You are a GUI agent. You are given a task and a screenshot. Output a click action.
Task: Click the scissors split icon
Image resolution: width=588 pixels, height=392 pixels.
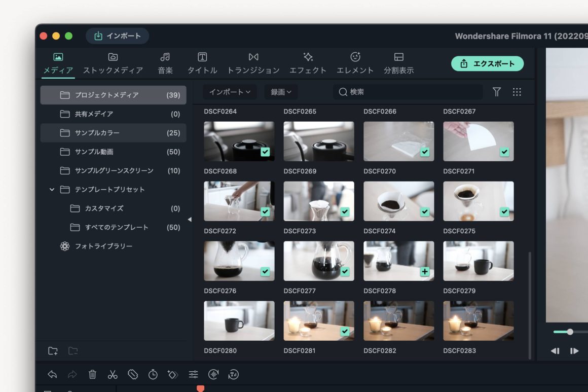[113, 375]
